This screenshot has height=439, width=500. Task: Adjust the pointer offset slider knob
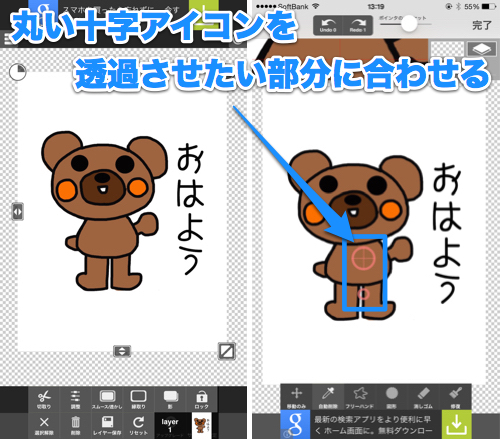click(x=409, y=24)
